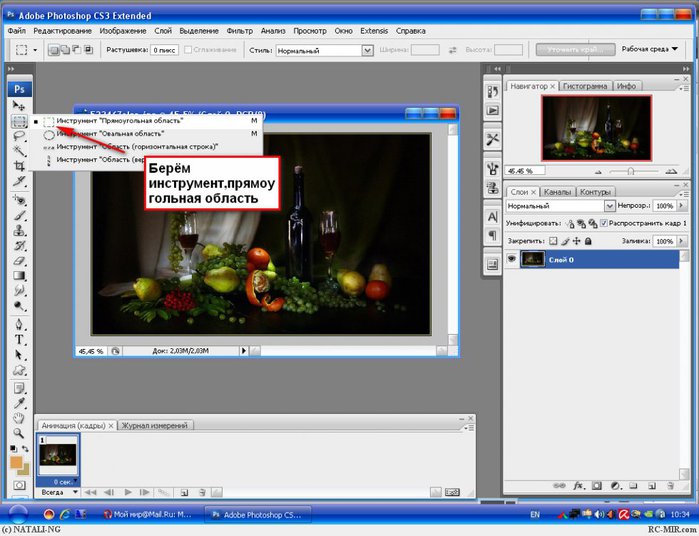The height and width of the screenshot is (536, 699).
Task: Select the Type tool
Action: click(x=19, y=339)
